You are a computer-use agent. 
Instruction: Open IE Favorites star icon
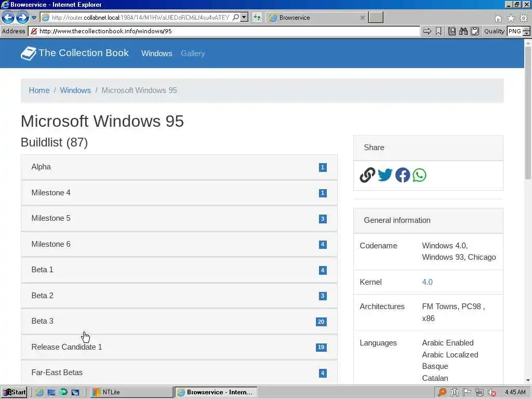click(x=511, y=18)
